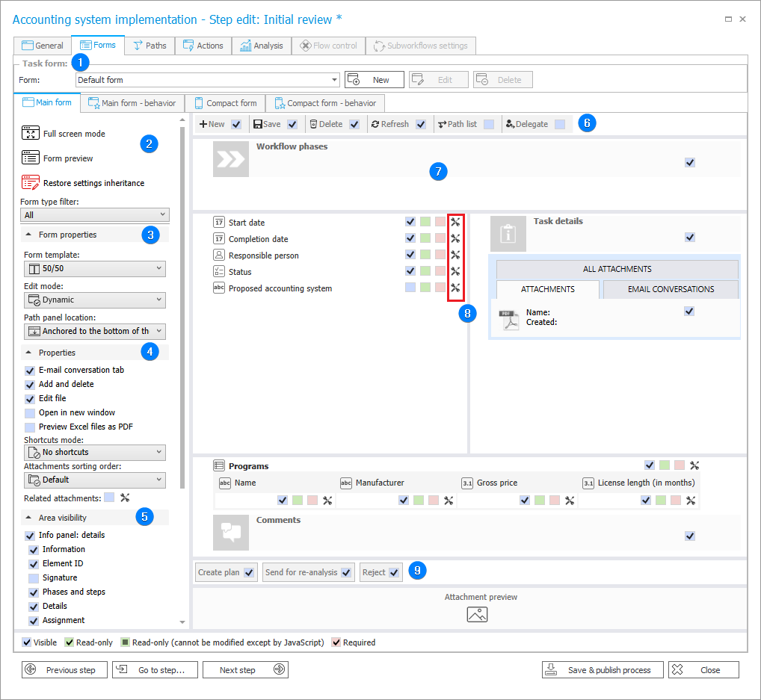Click the Attachment preview image icon
761x700 pixels.
(477, 615)
